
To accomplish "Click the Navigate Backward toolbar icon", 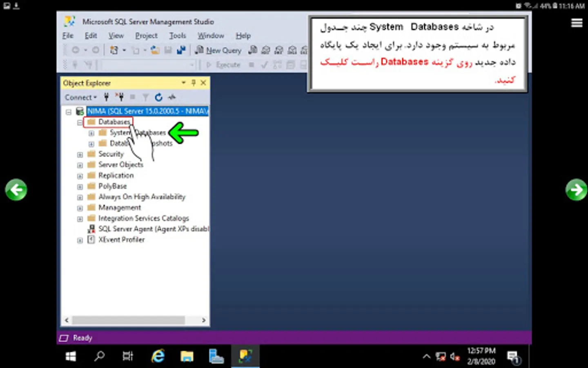I will point(76,50).
